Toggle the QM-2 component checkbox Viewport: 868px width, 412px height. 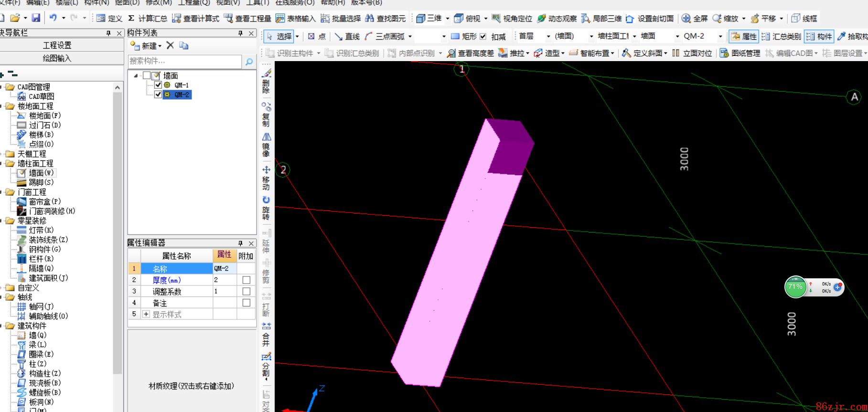(158, 95)
